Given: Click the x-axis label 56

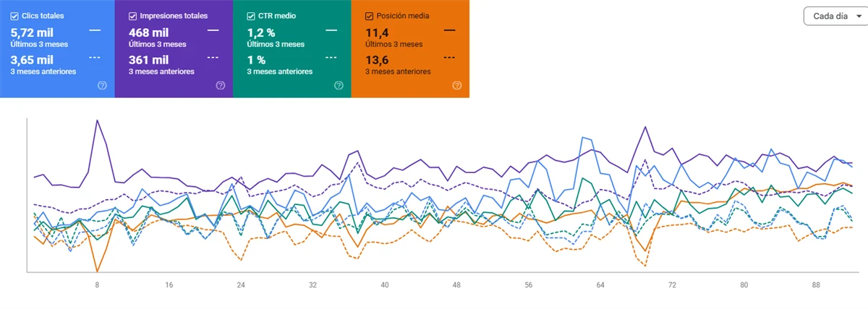Looking at the screenshot, I should coord(529,285).
